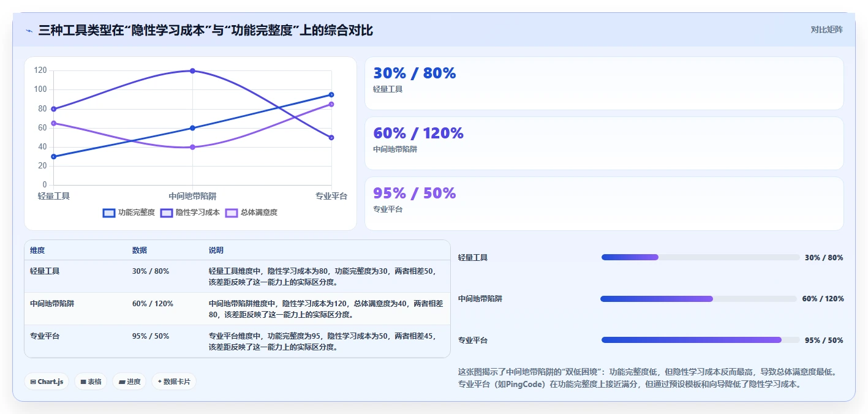Open the 30% / 80% 轻量工具 data card
This screenshot has height=414, width=868.
tap(604, 83)
